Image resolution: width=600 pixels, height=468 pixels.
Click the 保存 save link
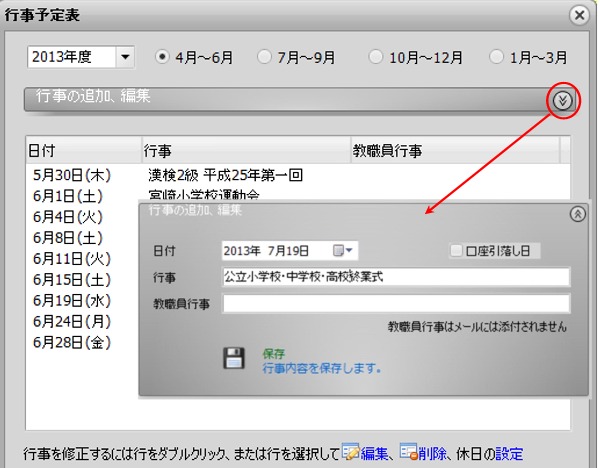click(274, 354)
